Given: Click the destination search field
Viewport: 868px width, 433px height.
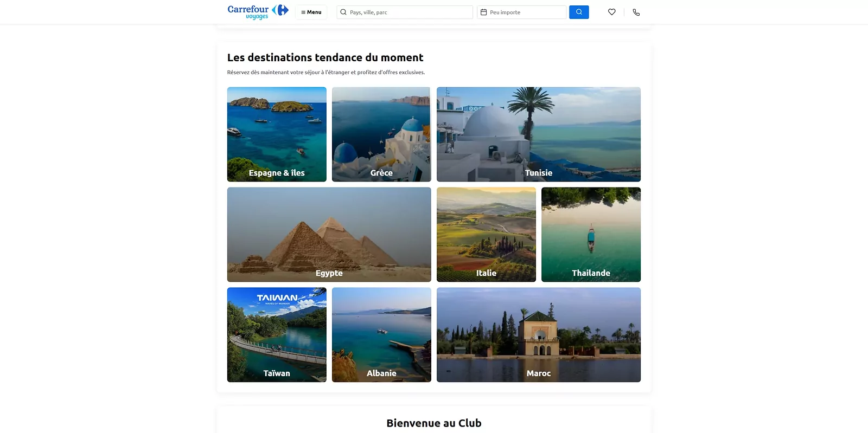Looking at the screenshot, I should pyautogui.click(x=405, y=12).
